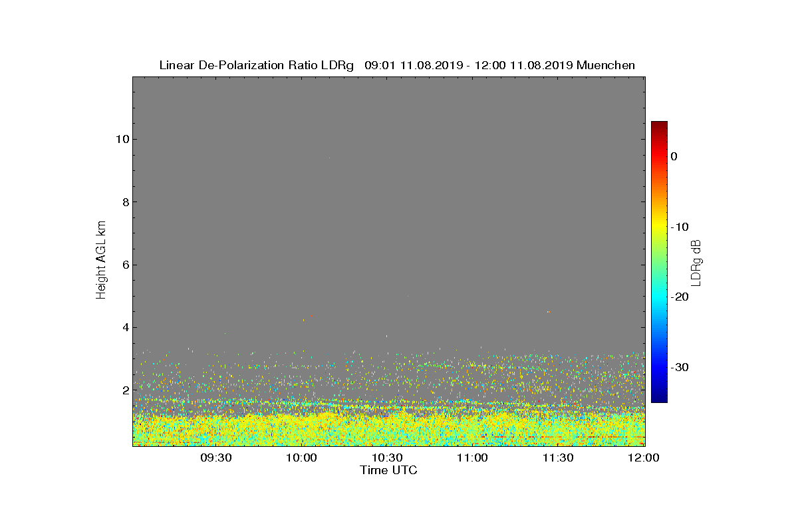Click the 10:00 time axis label
The width and height of the screenshot is (798, 532).
(302, 458)
